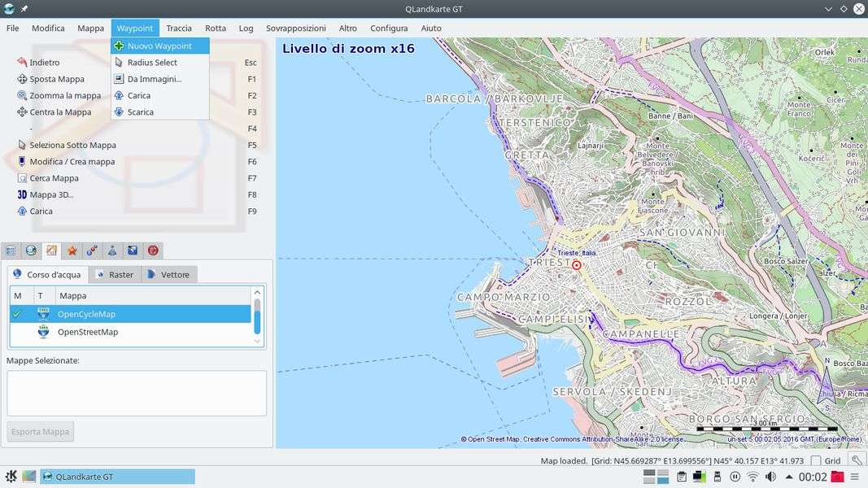Click the Esporta Mappa button
The height and width of the screenshot is (488, 868).
pyautogui.click(x=40, y=432)
